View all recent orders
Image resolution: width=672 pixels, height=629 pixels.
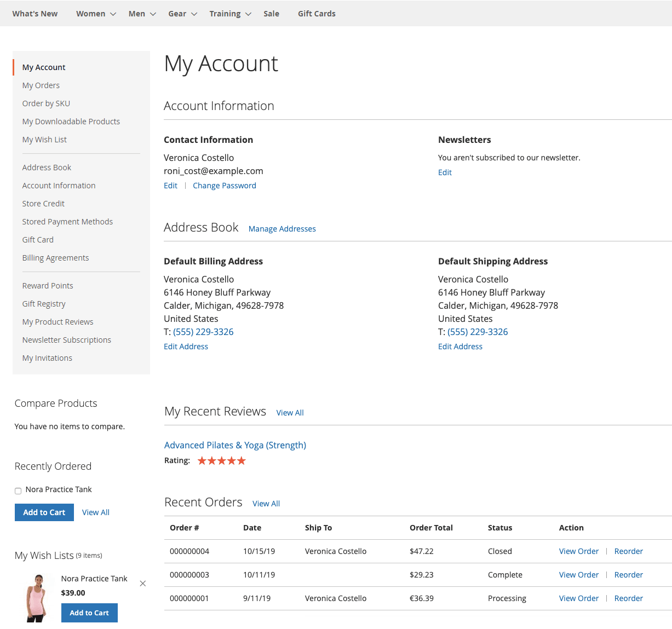point(266,504)
